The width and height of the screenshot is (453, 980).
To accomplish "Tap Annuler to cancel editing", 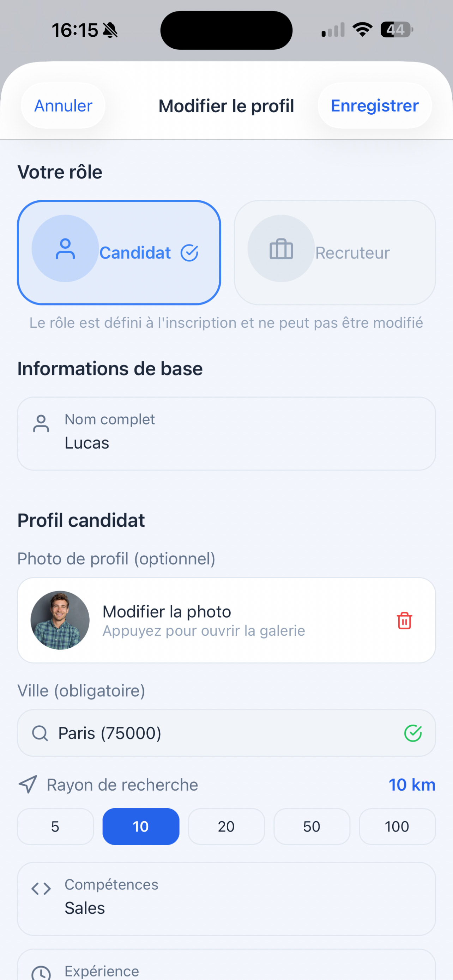I will pos(63,106).
